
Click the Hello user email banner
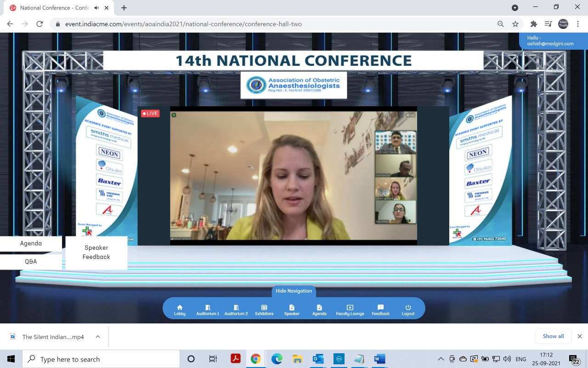click(554, 41)
